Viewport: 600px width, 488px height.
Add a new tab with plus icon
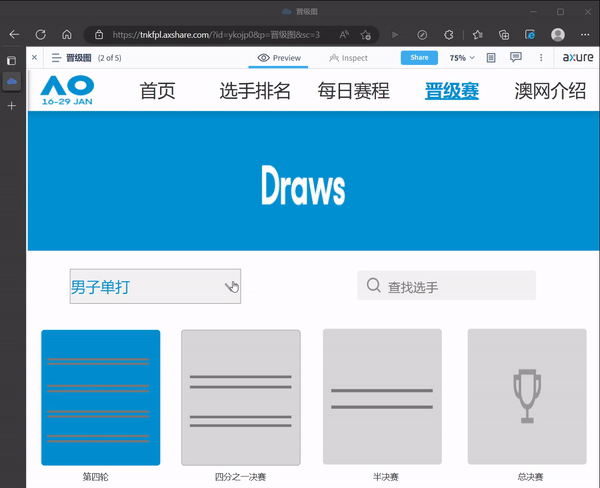click(12, 106)
